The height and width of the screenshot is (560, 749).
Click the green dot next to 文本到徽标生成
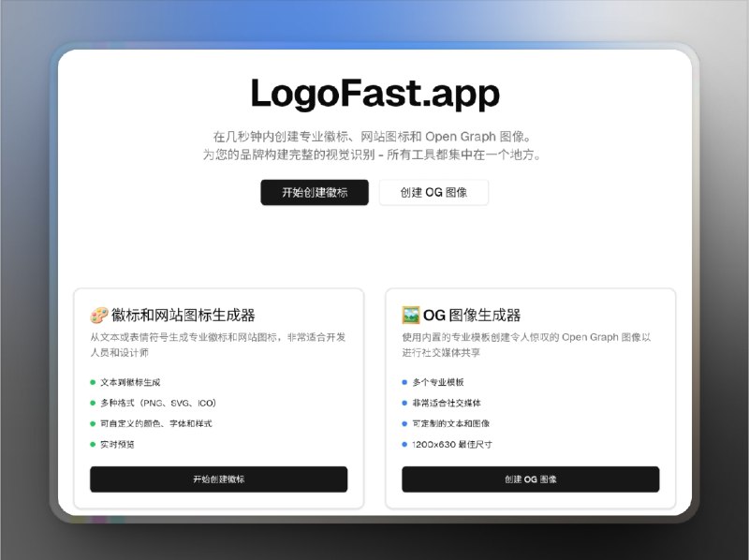pos(94,382)
